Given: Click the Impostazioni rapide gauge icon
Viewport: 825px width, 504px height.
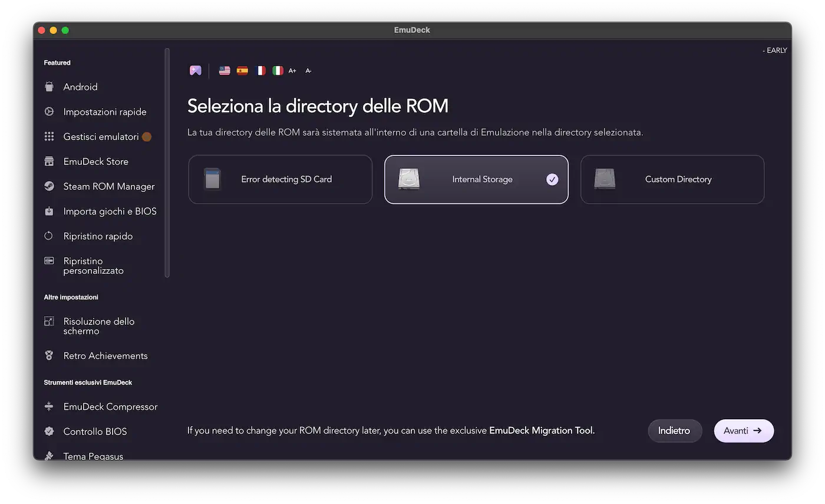Looking at the screenshot, I should (49, 111).
